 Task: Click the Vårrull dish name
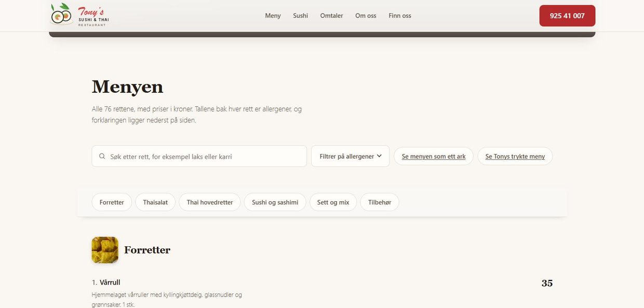110,282
